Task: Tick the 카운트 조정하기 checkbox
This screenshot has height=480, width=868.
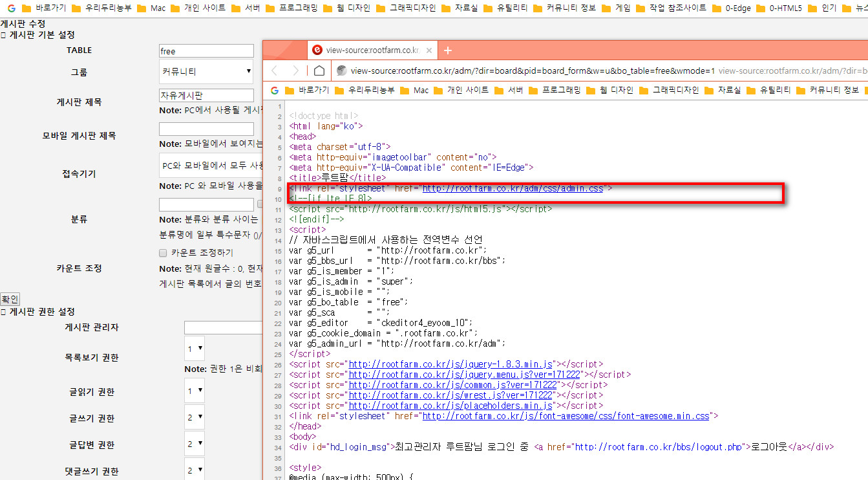Action: coord(164,253)
